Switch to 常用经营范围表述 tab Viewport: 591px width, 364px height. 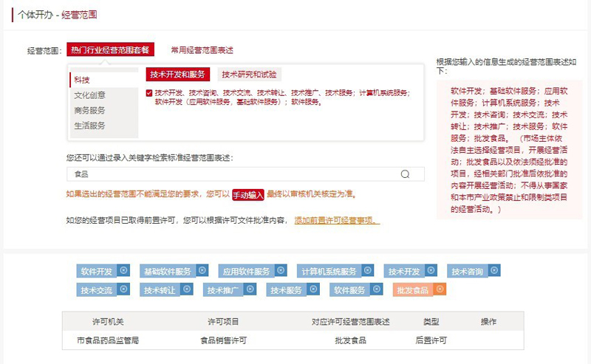(x=202, y=50)
